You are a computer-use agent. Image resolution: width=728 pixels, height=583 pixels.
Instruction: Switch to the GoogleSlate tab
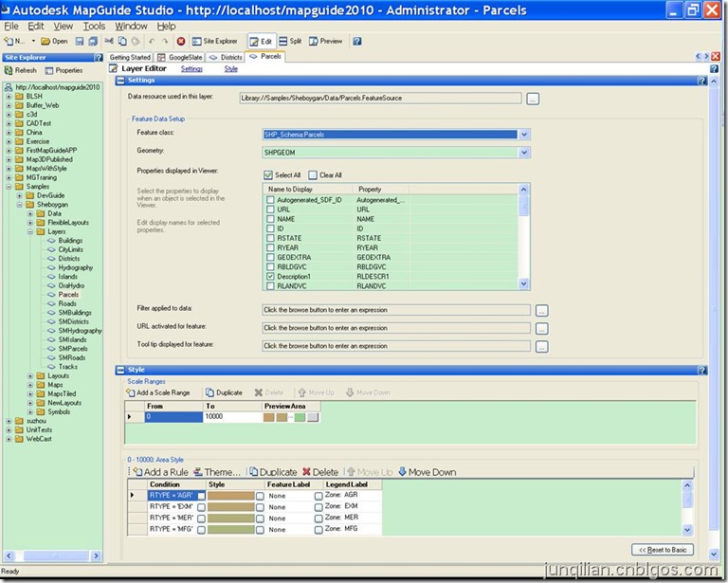click(x=180, y=58)
